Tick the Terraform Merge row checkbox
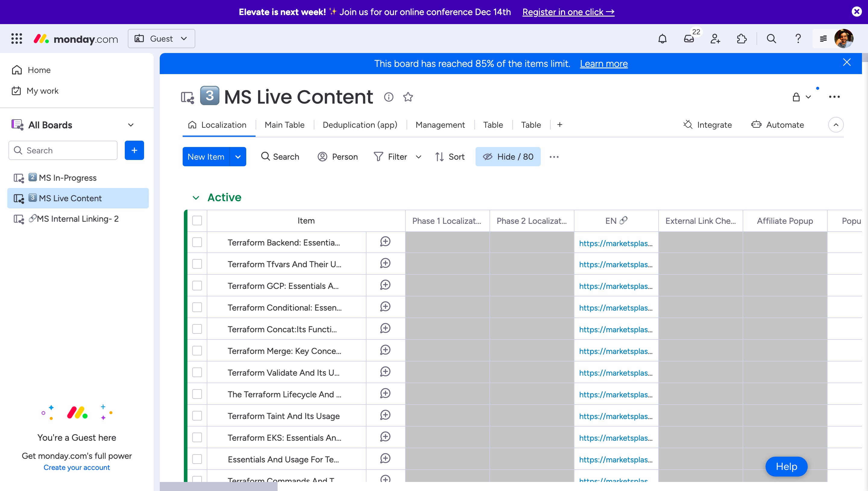Viewport: 868px width, 491px height. click(x=197, y=351)
